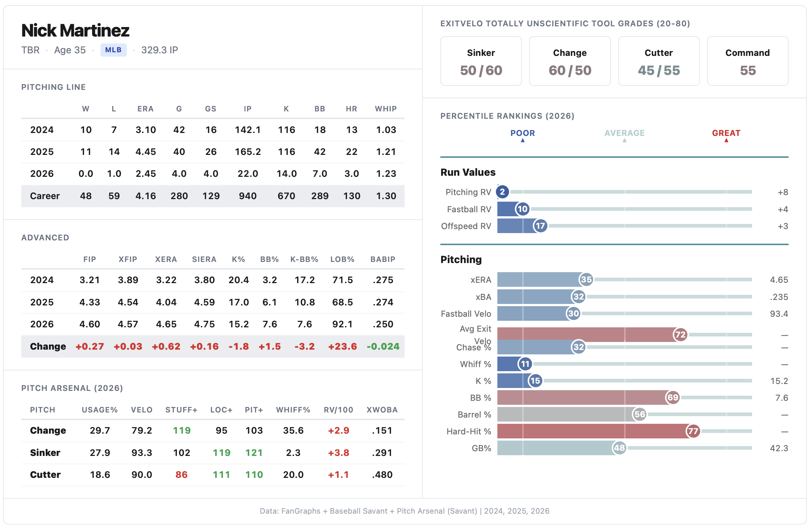This screenshot has height=529, width=812.
Task: Expand the Pitching percentile section
Action: [461, 259]
